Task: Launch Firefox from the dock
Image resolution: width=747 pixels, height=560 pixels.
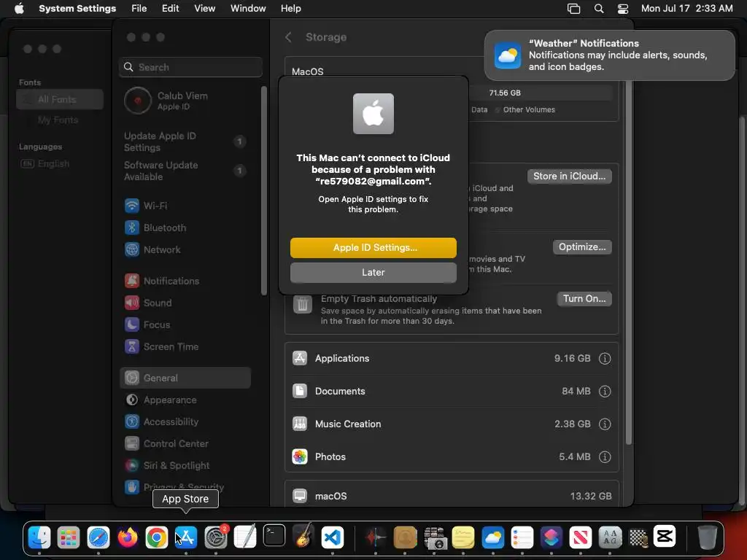Action: tap(127, 537)
